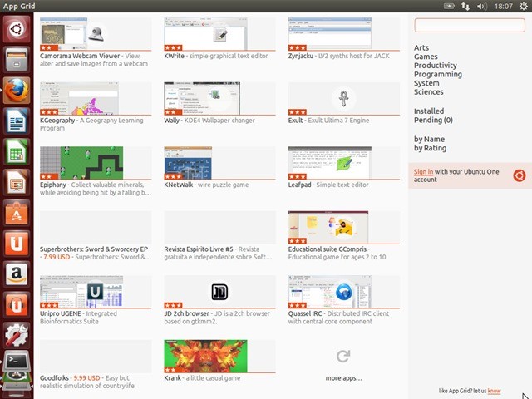
Task: Open LibreOffice Calc from launcher
Action: coord(17,151)
